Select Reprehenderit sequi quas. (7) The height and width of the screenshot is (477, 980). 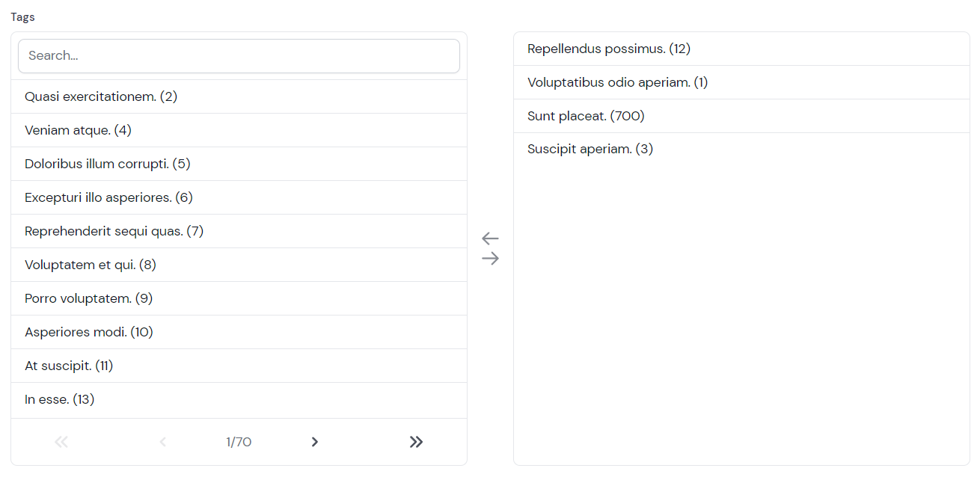point(114,231)
